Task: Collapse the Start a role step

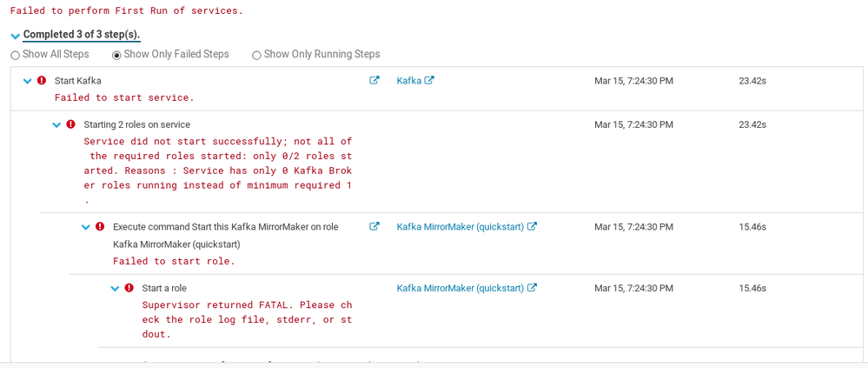Action: point(116,288)
